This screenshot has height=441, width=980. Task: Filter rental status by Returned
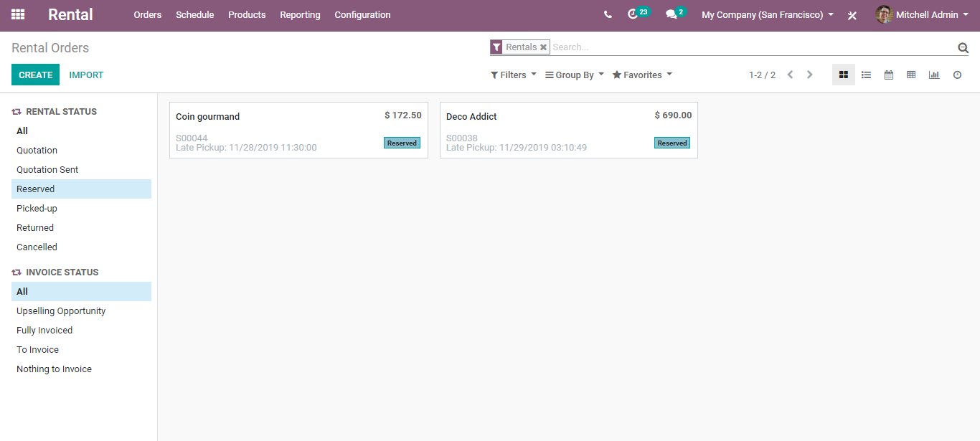(81, 228)
